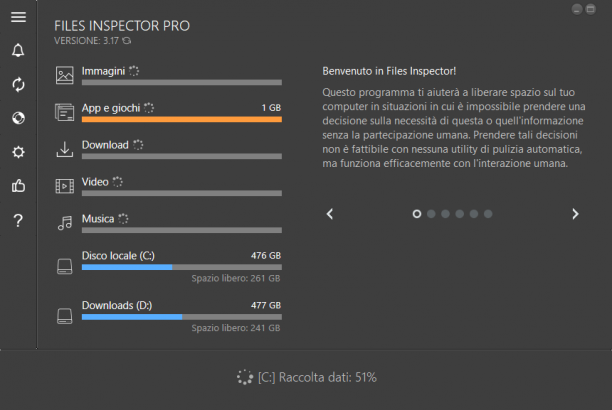The width and height of the screenshot is (612, 410).
Task: Click the thumbs-up icon
Action: click(18, 186)
